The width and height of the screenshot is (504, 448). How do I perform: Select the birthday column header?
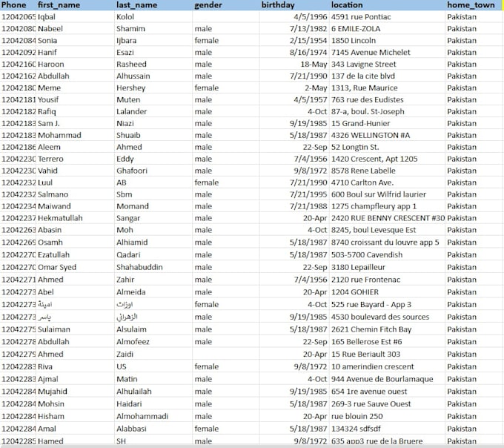coord(278,5)
